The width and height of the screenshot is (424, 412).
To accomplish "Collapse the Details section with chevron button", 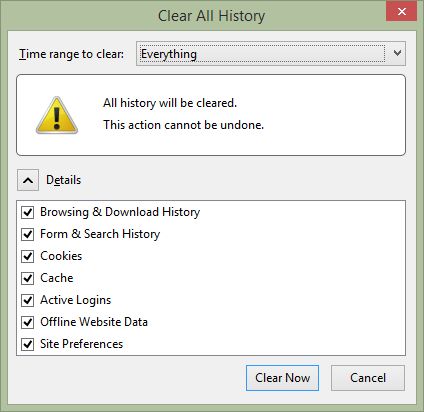I will click(28, 180).
